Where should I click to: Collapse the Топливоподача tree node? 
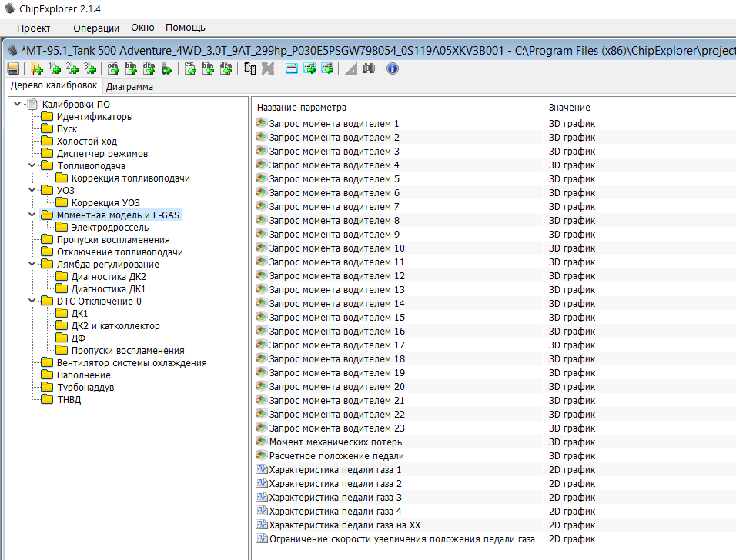coord(32,165)
